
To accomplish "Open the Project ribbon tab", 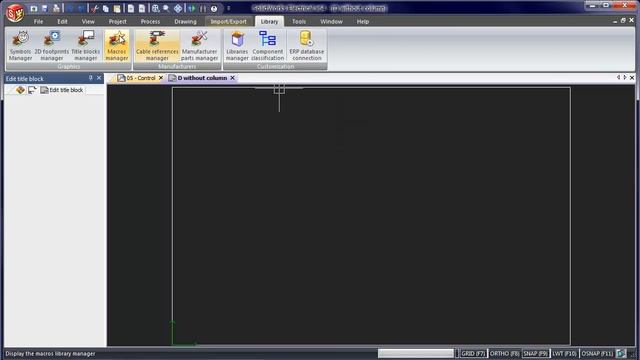I will click(x=118, y=21).
